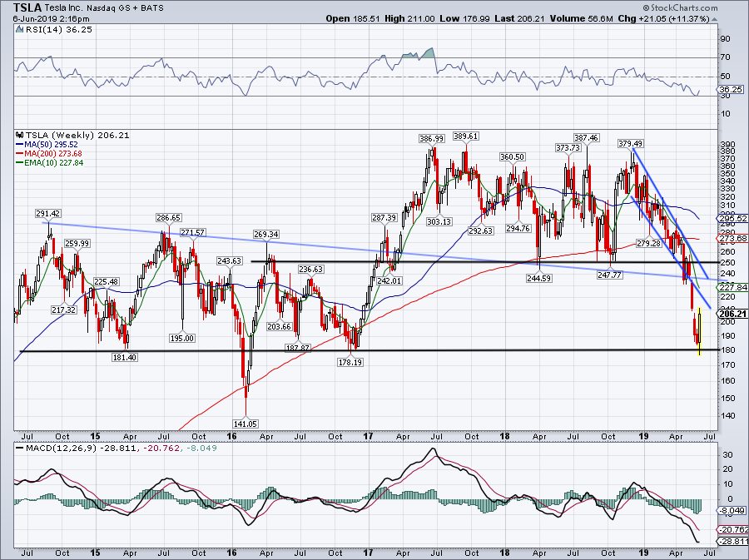Click the Volume 56.6M value
Image resolution: width=749 pixels, height=560 pixels.
tap(581, 18)
